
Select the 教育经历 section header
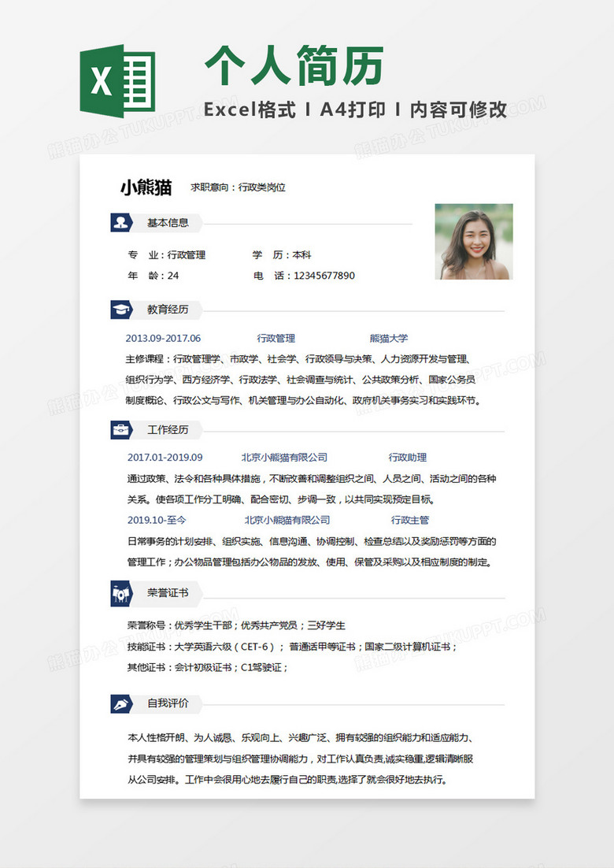168,310
